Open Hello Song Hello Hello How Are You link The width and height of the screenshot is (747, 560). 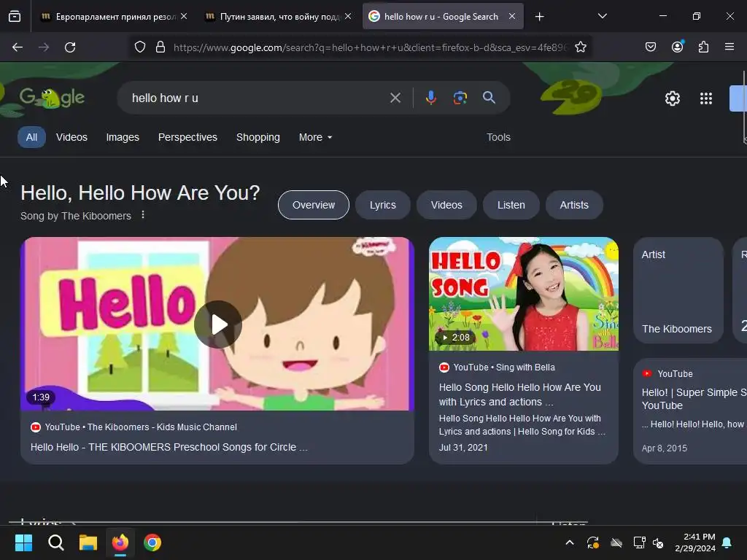point(519,394)
